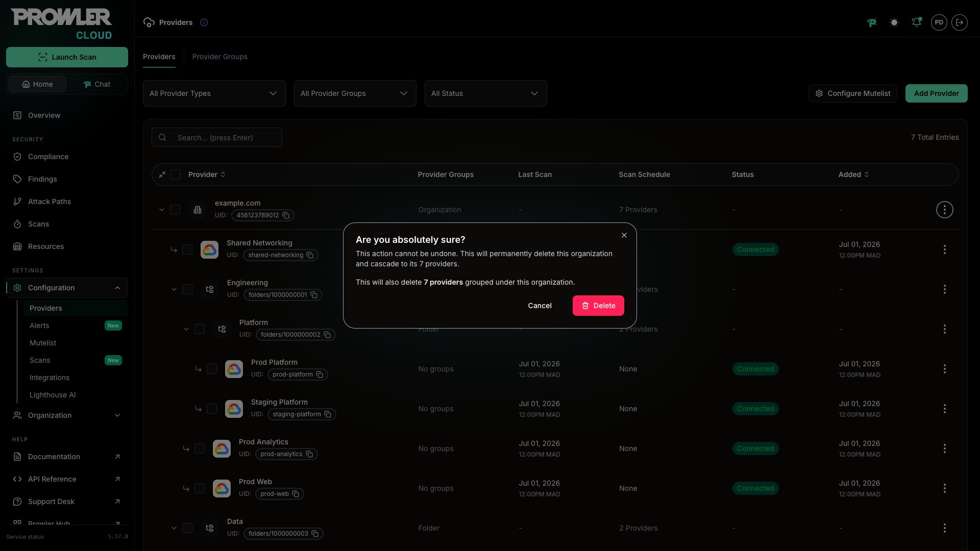Click the Launch Scan button
The image size is (980, 551).
click(67, 57)
